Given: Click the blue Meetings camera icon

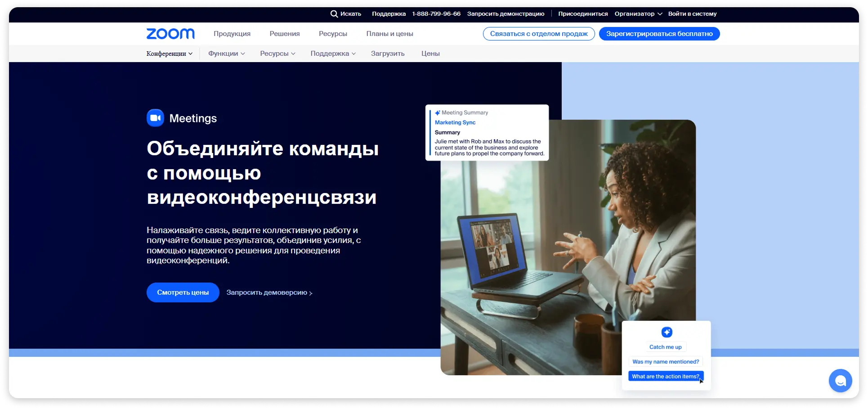Looking at the screenshot, I should pos(155,118).
